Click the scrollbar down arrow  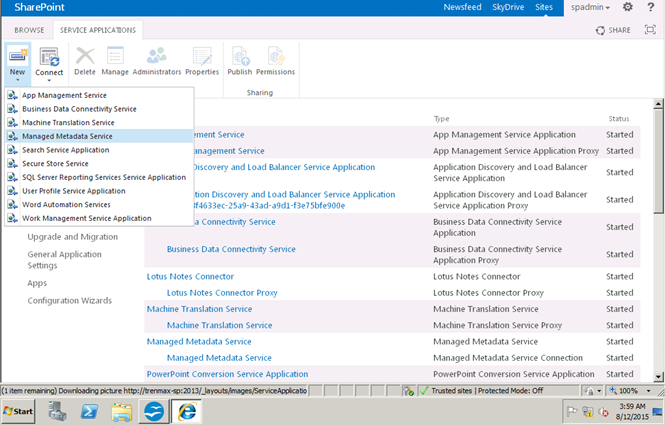click(x=658, y=376)
